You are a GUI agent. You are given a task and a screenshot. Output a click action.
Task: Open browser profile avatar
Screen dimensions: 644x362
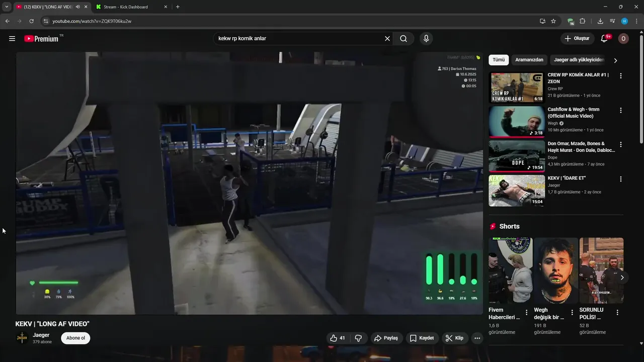(x=624, y=21)
